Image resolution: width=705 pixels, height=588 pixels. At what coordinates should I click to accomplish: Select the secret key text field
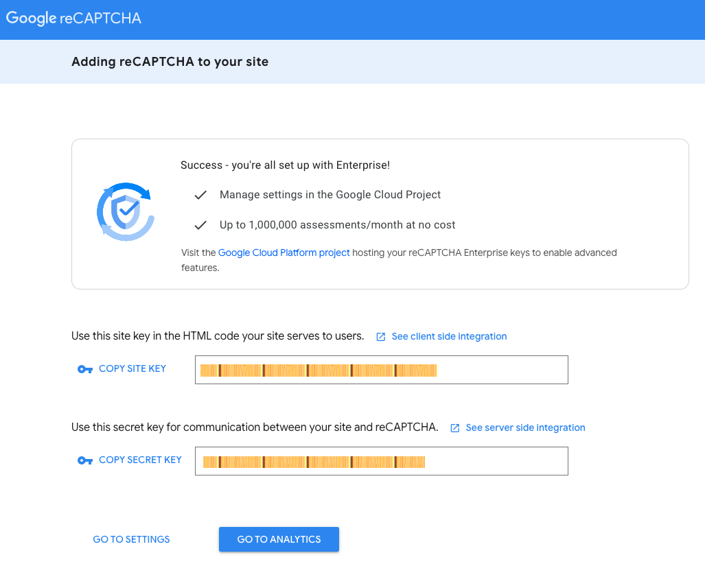381,461
